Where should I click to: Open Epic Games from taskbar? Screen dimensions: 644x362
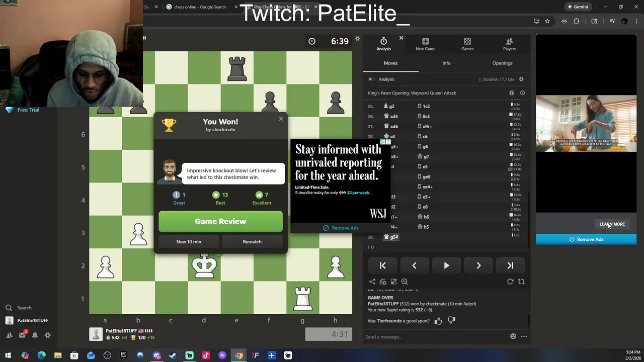[x=124, y=355]
